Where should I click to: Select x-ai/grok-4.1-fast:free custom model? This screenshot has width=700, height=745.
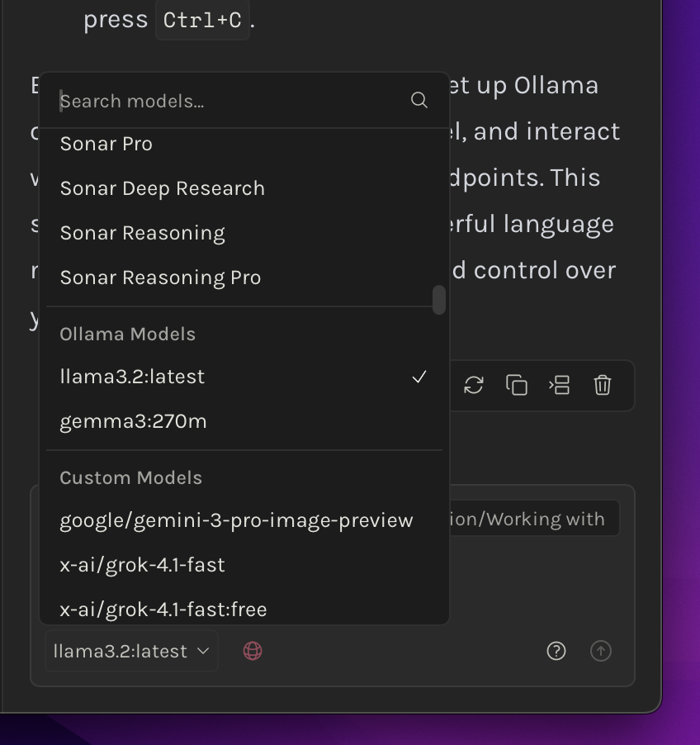pyautogui.click(x=163, y=610)
